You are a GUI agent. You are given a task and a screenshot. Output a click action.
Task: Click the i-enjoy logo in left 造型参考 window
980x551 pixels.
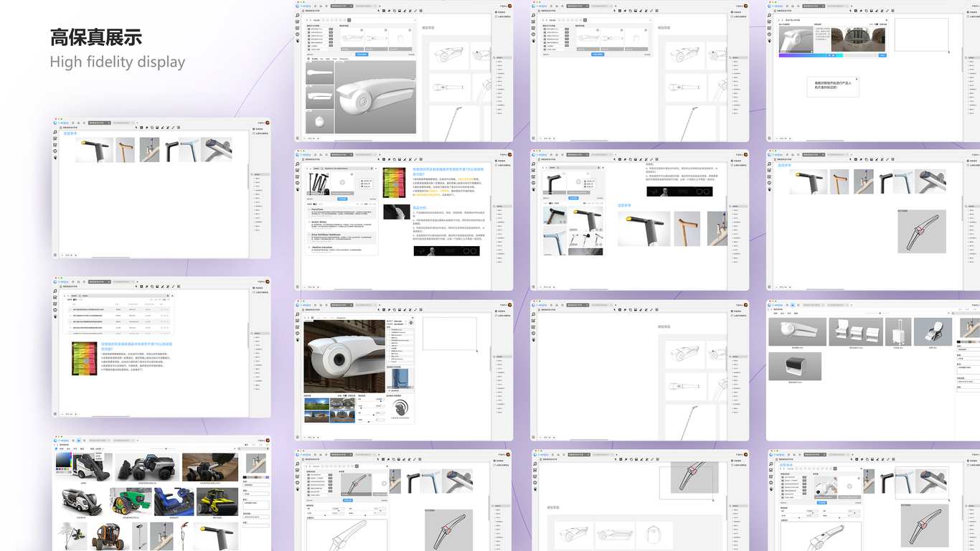coord(61,123)
